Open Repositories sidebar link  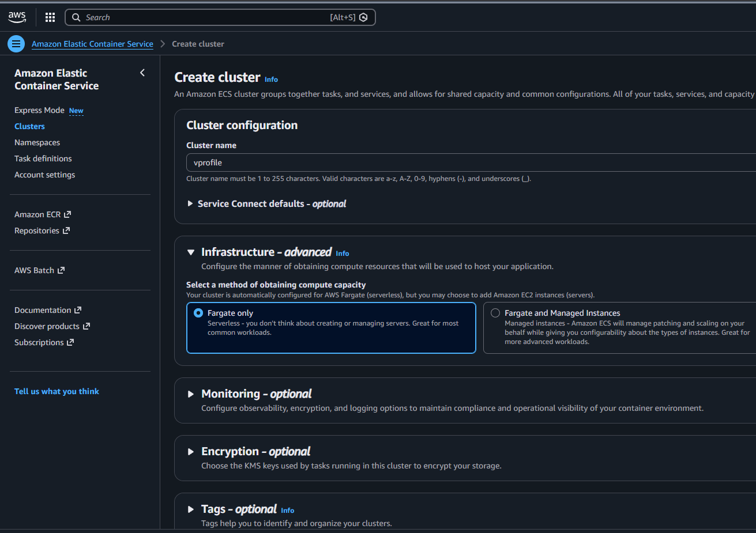tap(37, 230)
